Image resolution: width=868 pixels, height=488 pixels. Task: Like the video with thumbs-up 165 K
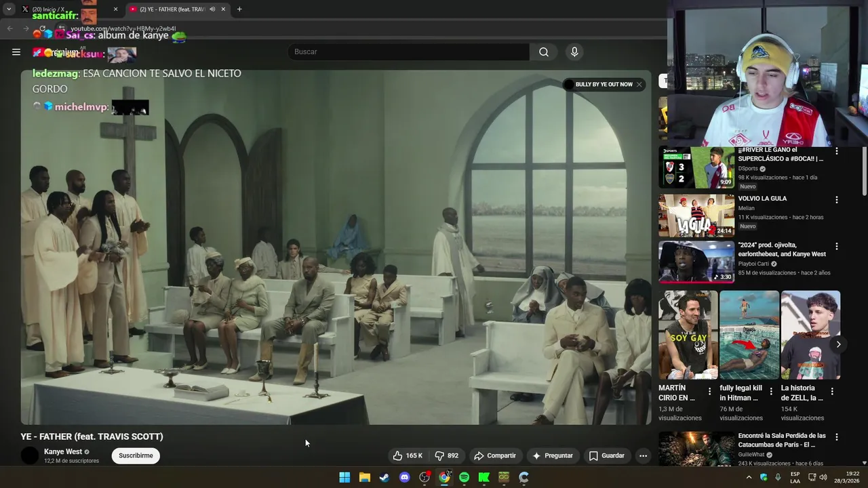click(x=408, y=455)
